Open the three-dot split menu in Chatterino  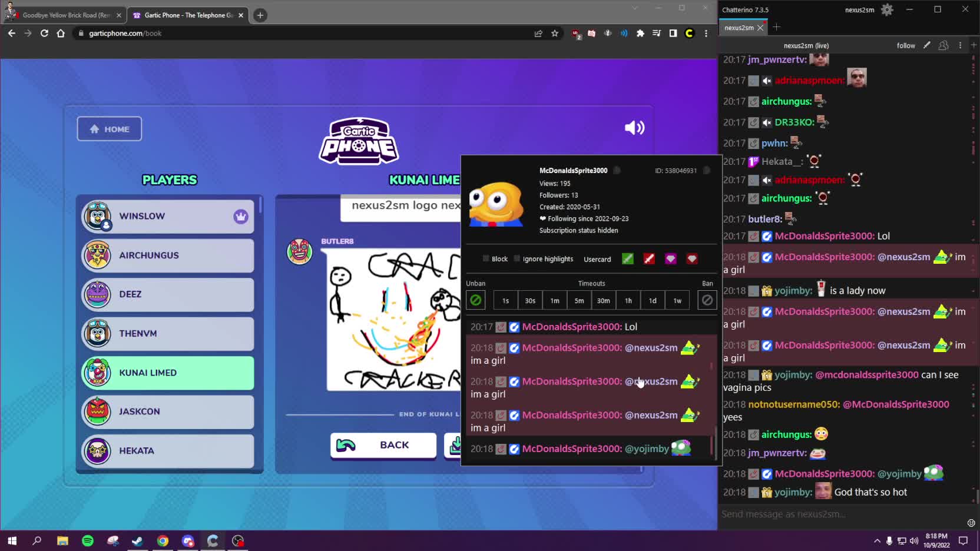(x=960, y=45)
